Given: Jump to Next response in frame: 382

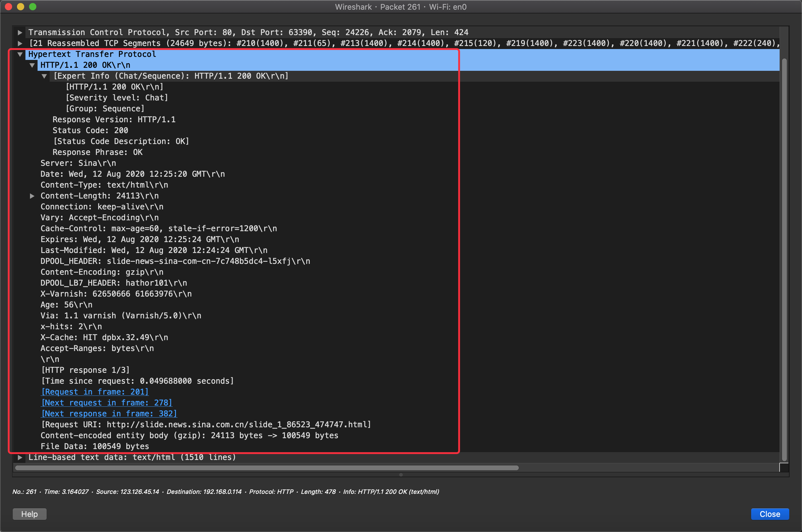Looking at the screenshot, I should [x=109, y=414].
